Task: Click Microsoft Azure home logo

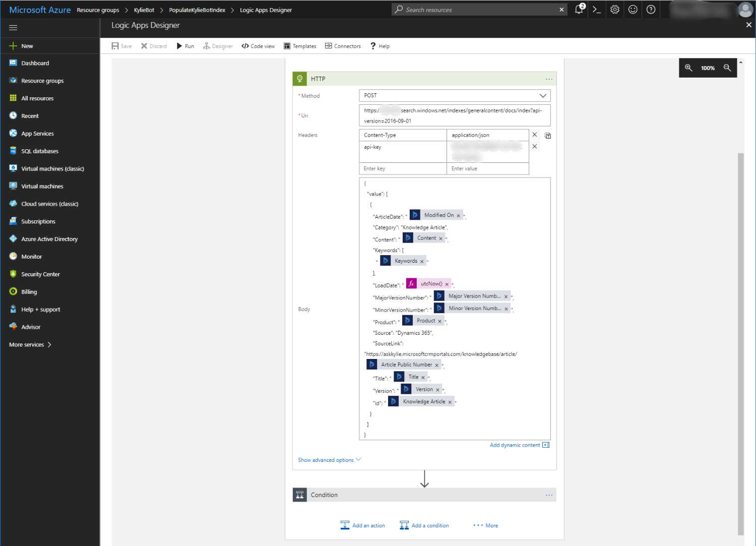Action: coord(40,10)
